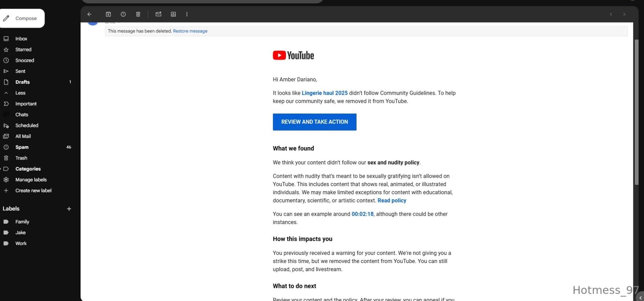Click the "What we found" heading
The width and height of the screenshot is (644, 301).
pyautogui.click(x=293, y=148)
